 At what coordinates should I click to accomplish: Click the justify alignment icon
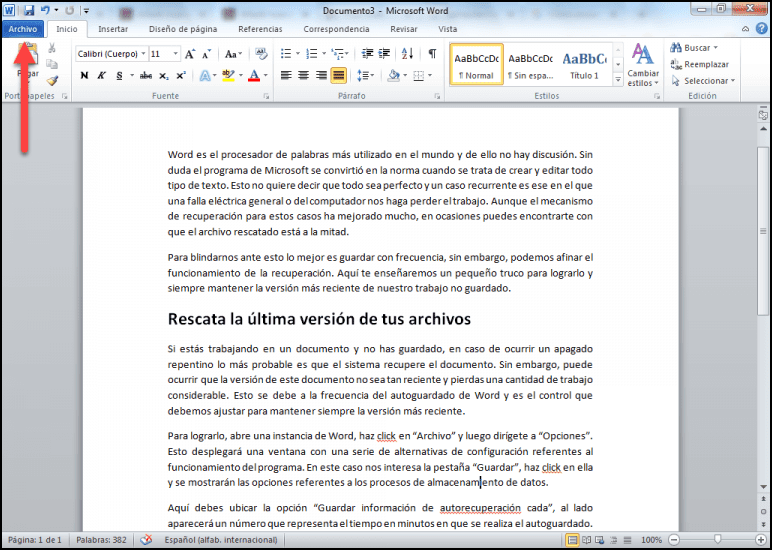pyautogui.click(x=338, y=76)
